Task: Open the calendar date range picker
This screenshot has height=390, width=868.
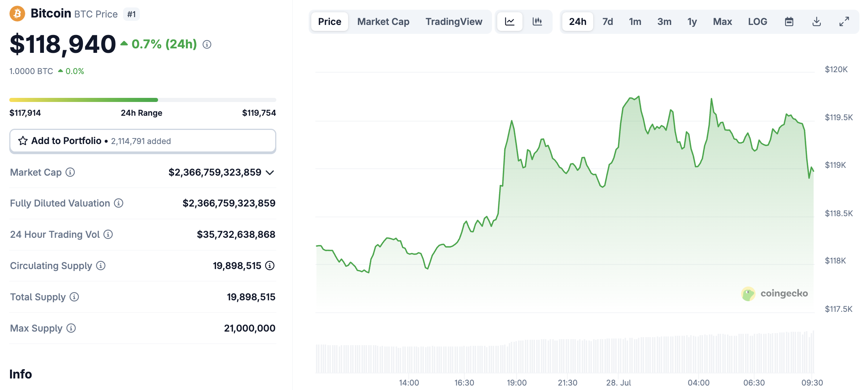Action: click(x=789, y=22)
